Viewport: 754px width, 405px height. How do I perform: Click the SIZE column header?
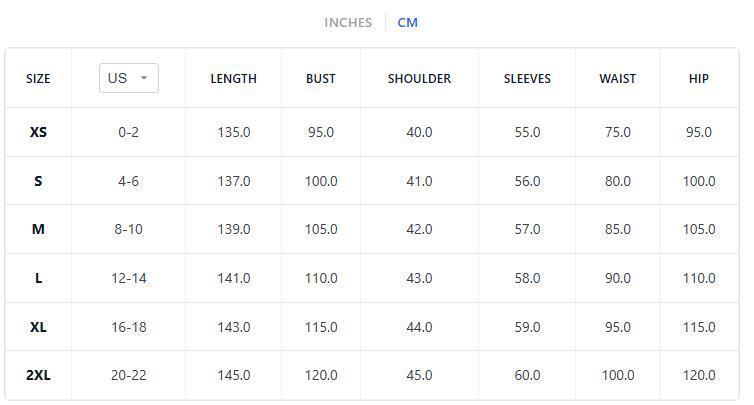point(38,78)
